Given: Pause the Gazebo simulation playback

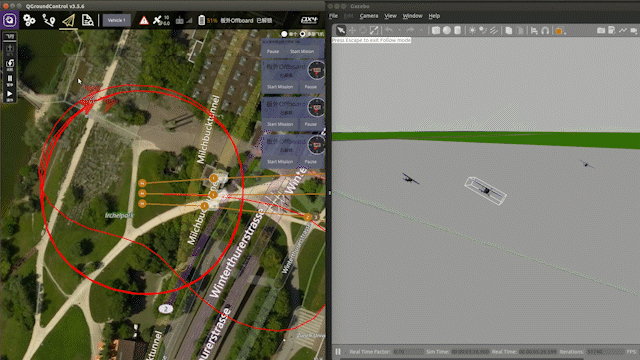Looking at the screenshot, I should point(338,351).
